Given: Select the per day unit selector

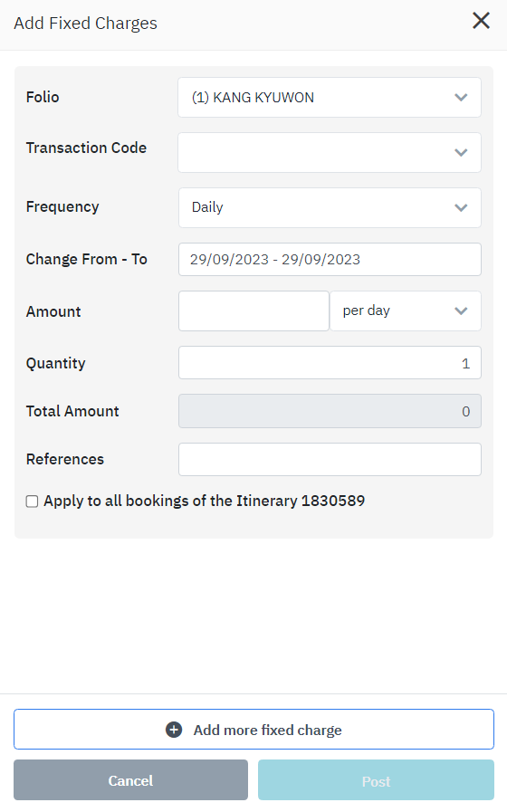Looking at the screenshot, I should click(405, 310).
